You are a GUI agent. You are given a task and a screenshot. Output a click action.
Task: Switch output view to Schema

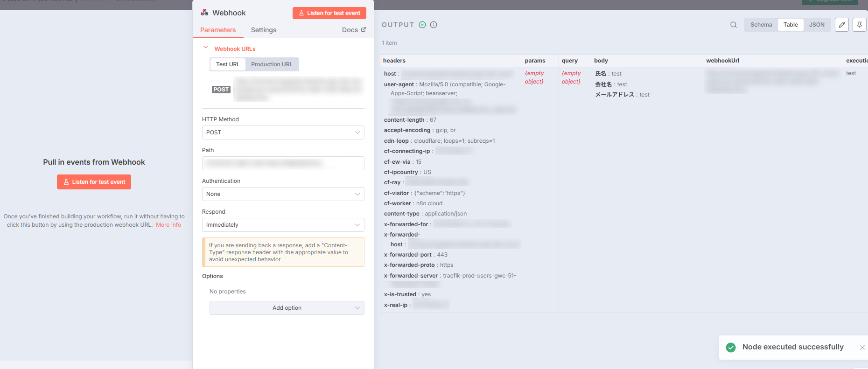click(761, 25)
